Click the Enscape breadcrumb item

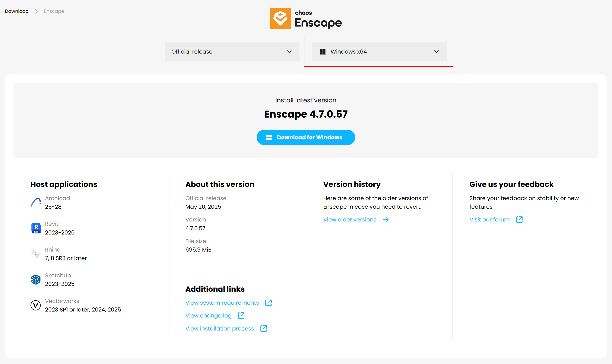[x=54, y=11]
